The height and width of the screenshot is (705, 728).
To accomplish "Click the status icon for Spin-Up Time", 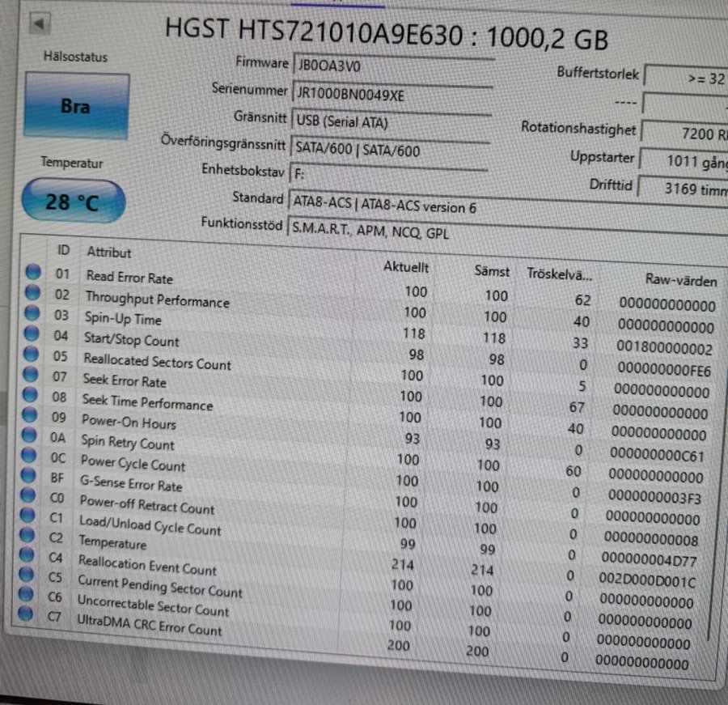I will coord(32,313).
